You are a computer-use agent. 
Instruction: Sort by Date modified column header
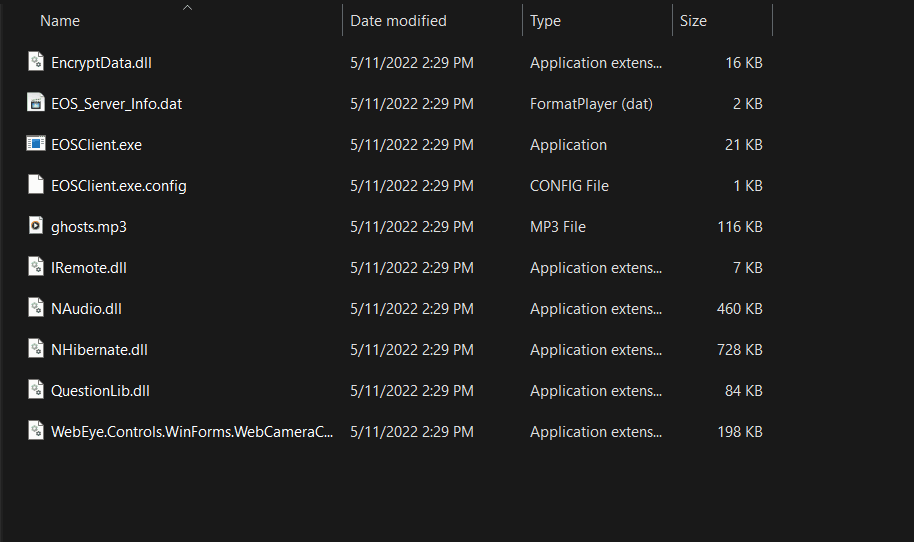398,21
